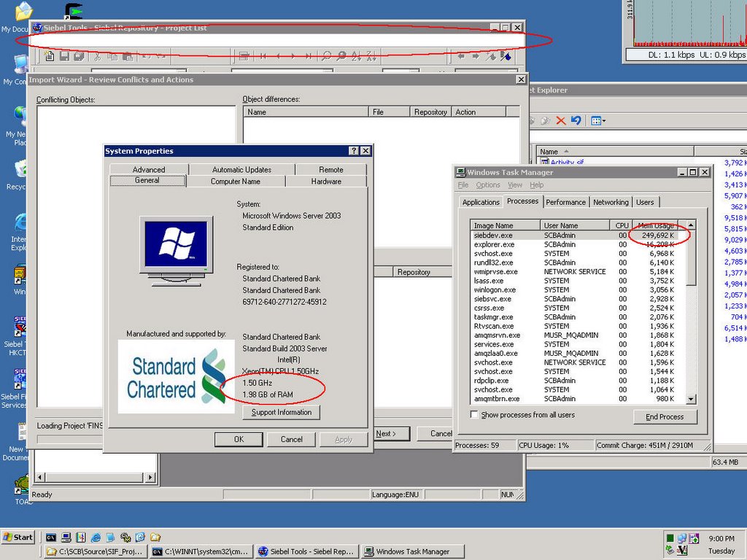Click the Copy icon in Siebel Tools toolbar
This screenshot has height=560, width=747.
pos(112,56)
